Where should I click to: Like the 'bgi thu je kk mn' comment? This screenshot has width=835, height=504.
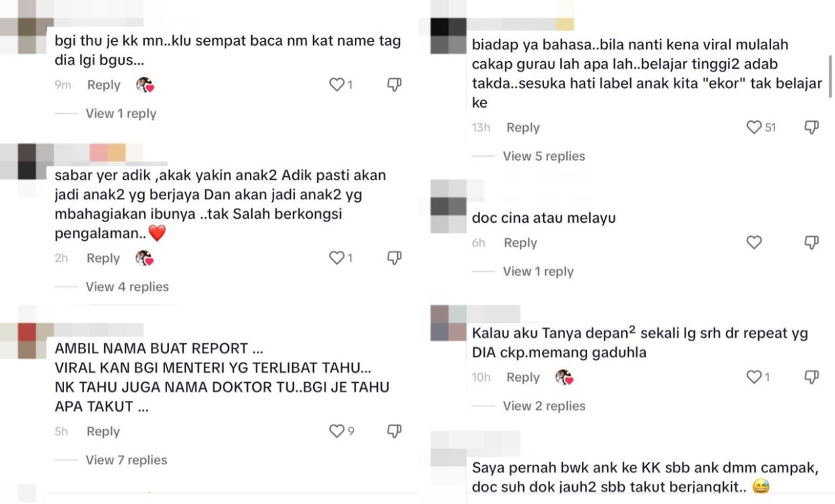[x=337, y=85]
